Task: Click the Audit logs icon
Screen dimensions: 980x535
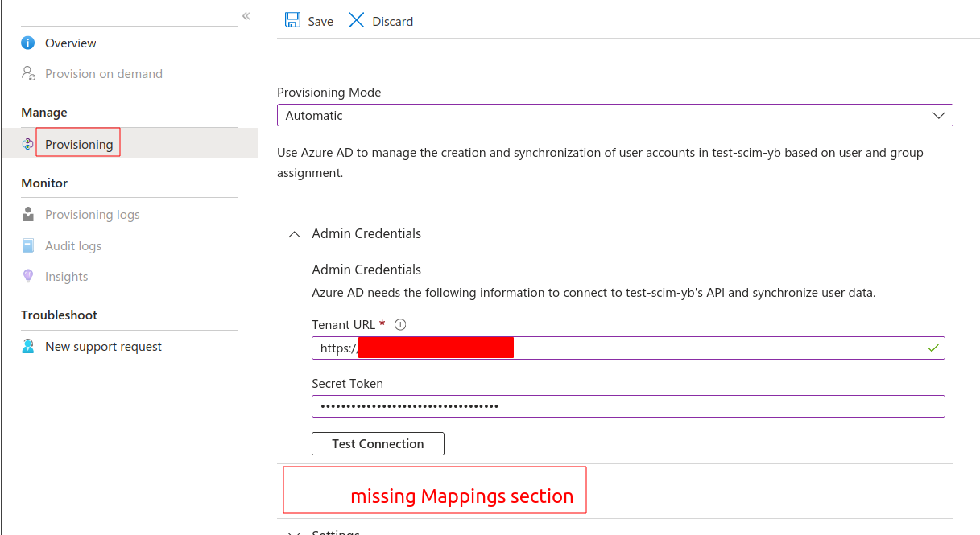Action: (28, 245)
